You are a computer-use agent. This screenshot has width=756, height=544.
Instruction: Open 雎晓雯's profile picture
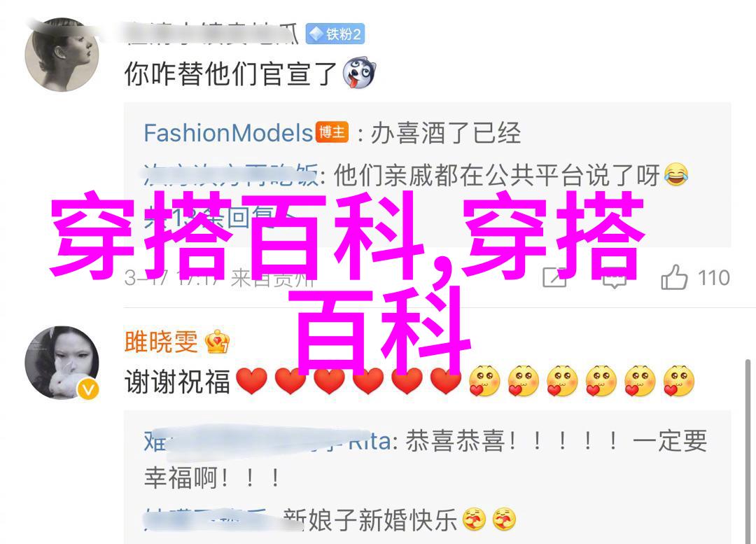(x=62, y=363)
